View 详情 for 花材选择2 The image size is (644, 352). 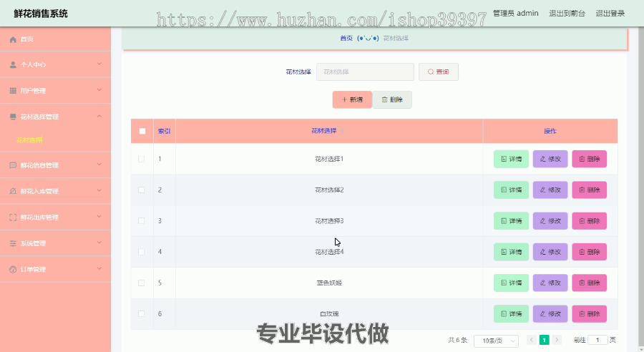(511, 190)
